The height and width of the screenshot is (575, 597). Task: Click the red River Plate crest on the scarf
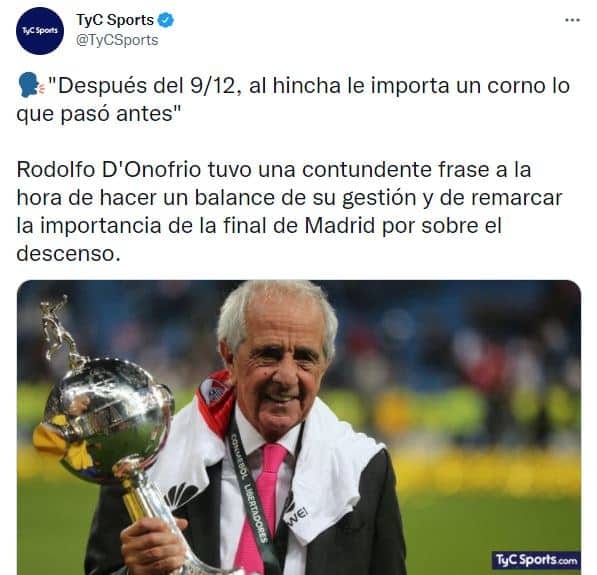tap(212, 391)
